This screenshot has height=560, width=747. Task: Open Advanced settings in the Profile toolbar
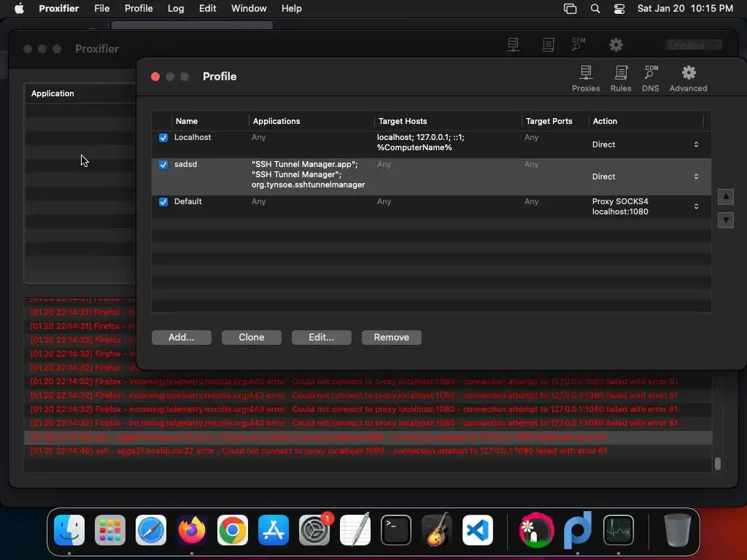[x=688, y=79]
